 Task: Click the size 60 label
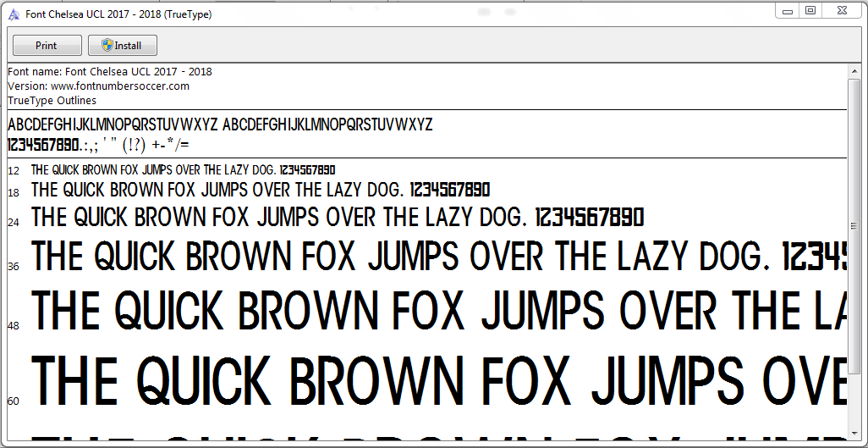pyautogui.click(x=14, y=401)
